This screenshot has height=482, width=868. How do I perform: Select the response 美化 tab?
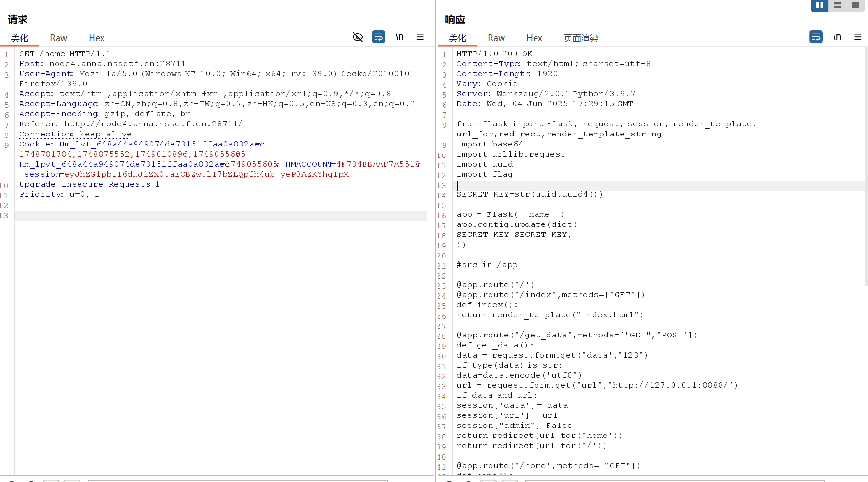[457, 38]
